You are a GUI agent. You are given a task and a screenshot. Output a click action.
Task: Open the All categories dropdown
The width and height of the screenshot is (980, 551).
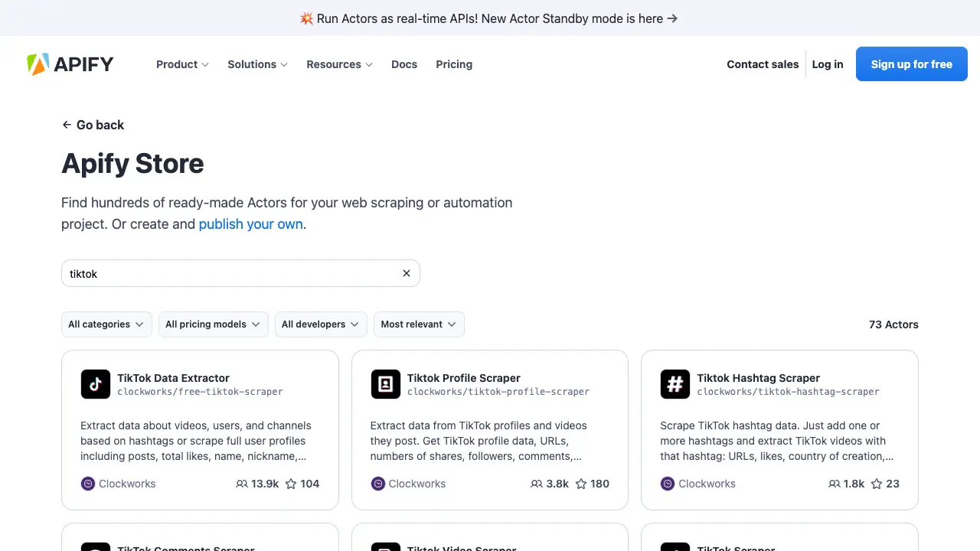(x=106, y=324)
